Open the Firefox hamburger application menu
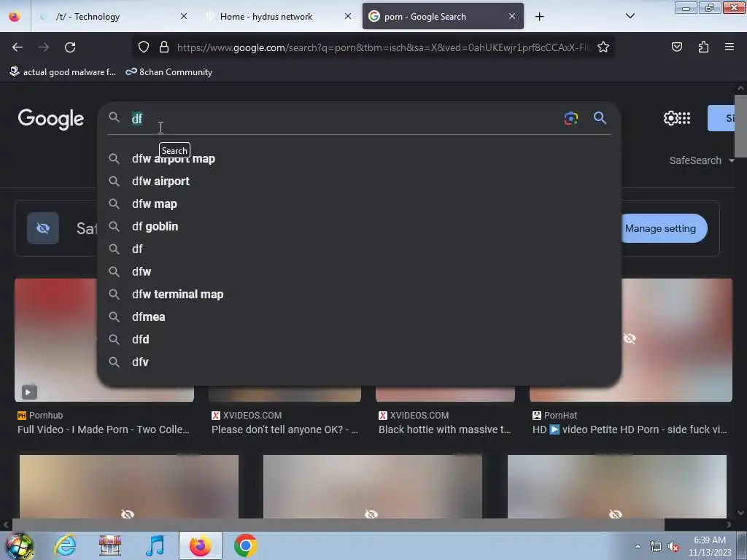Image resolution: width=747 pixels, height=560 pixels. [729, 47]
